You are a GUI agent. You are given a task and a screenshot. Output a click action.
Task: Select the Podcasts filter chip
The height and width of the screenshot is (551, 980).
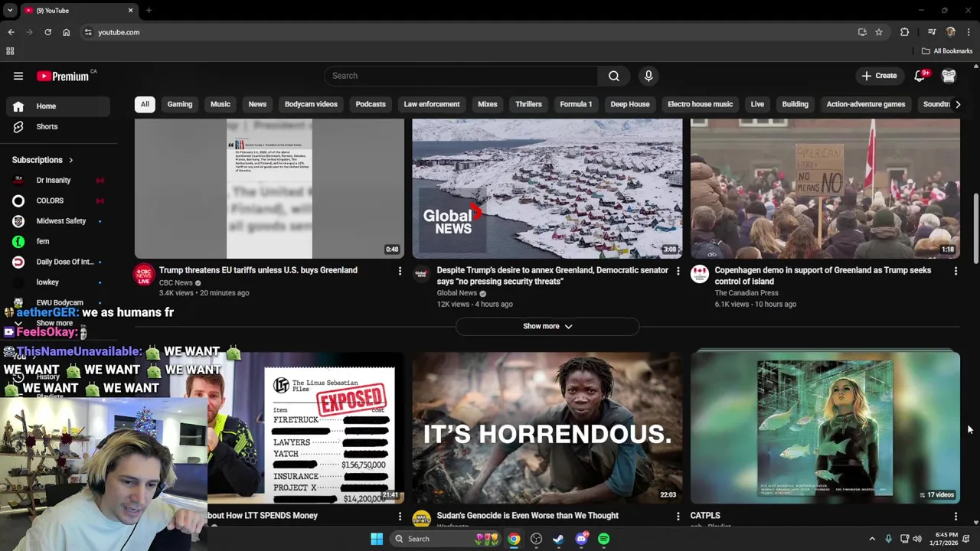tap(371, 104)
